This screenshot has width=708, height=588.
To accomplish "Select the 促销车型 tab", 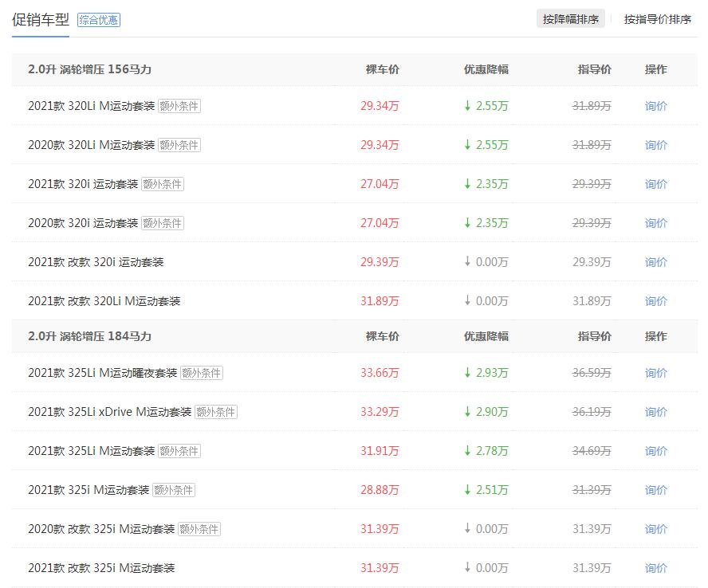I will (41, 20).
